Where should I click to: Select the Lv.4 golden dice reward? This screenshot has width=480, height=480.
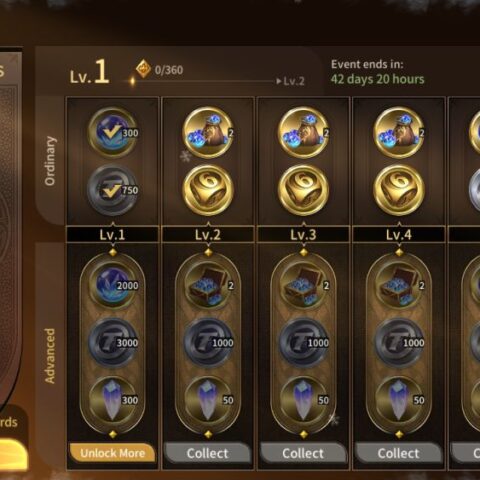pos(399,190)
